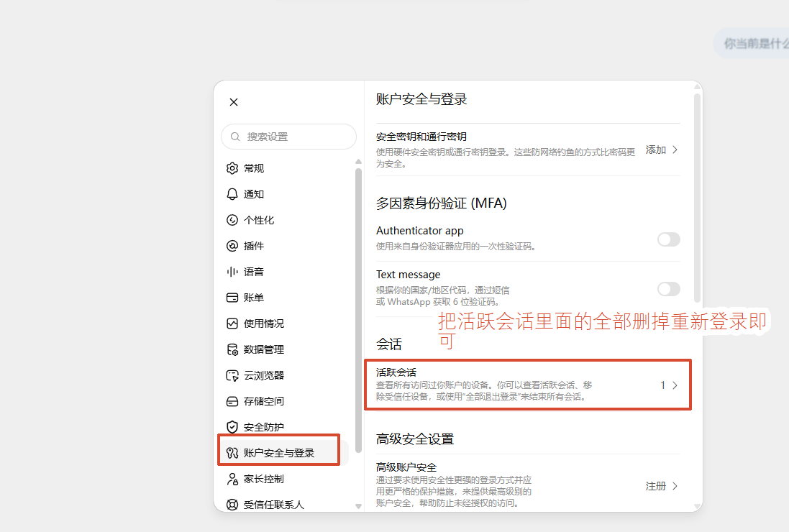Enable the Text message toggle
Image resolution: width=789 pixels, height=532 pixels.
[x=669, y=289]
